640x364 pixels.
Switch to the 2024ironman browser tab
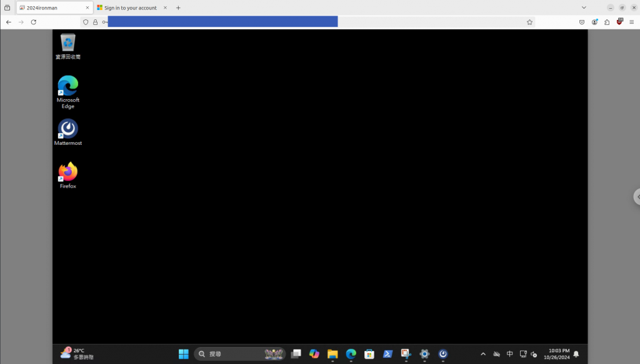coord(54,7)
